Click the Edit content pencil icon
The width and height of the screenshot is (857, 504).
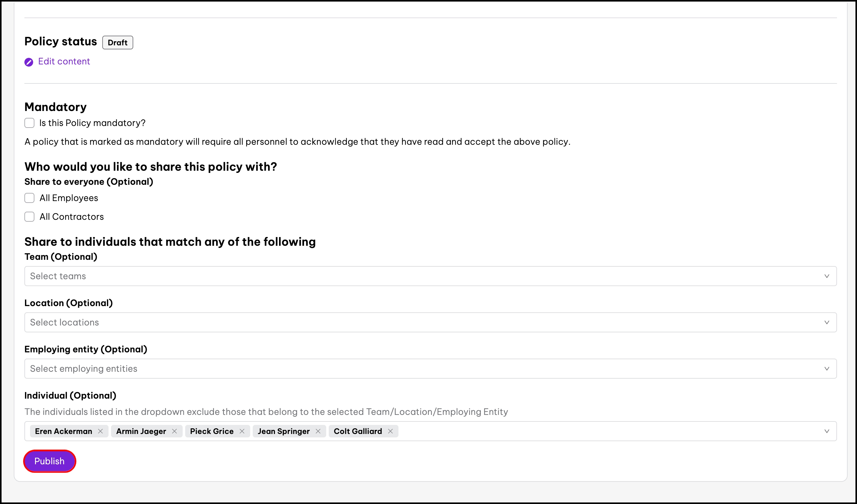[x=29, y=62]
